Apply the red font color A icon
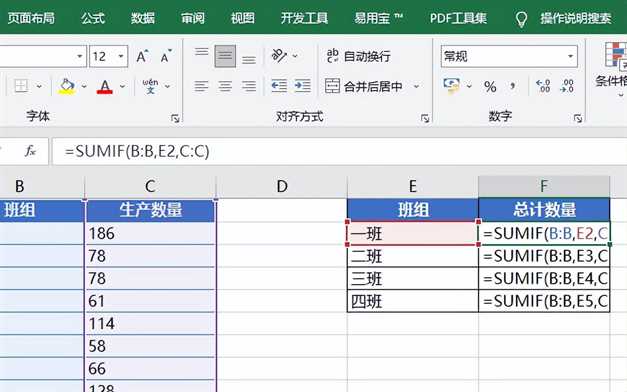Viewport: 627px width, 392px height. tap(105, 86)
